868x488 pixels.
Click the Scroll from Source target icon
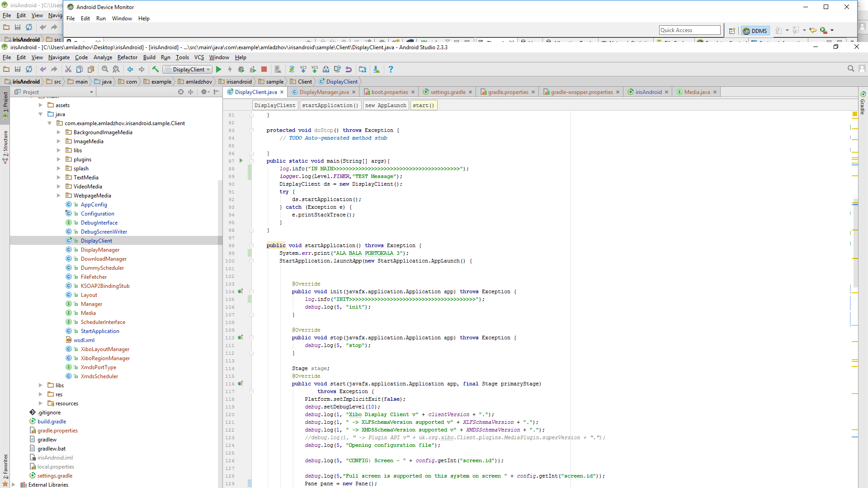pos(181,92)
